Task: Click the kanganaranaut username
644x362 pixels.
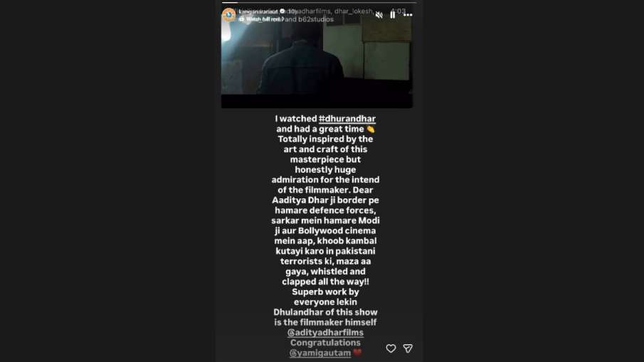Action: pos(258,11)
